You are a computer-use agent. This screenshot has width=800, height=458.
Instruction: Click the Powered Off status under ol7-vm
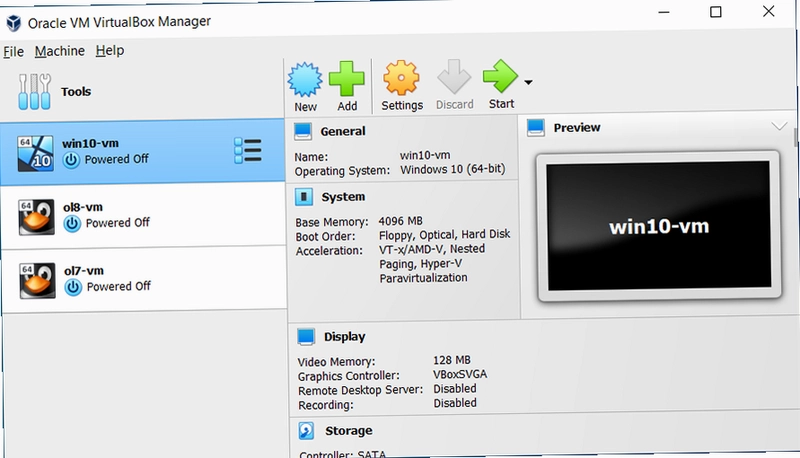[x=119, y=287]
